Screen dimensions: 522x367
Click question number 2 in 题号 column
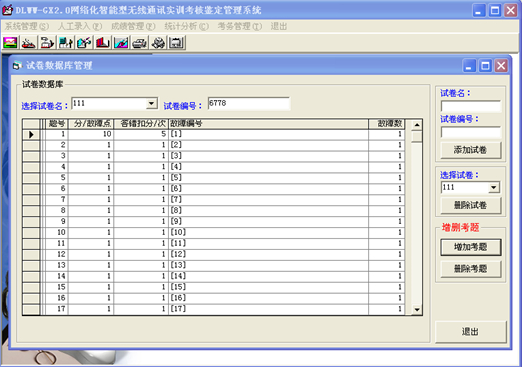(x=57, y=145)
